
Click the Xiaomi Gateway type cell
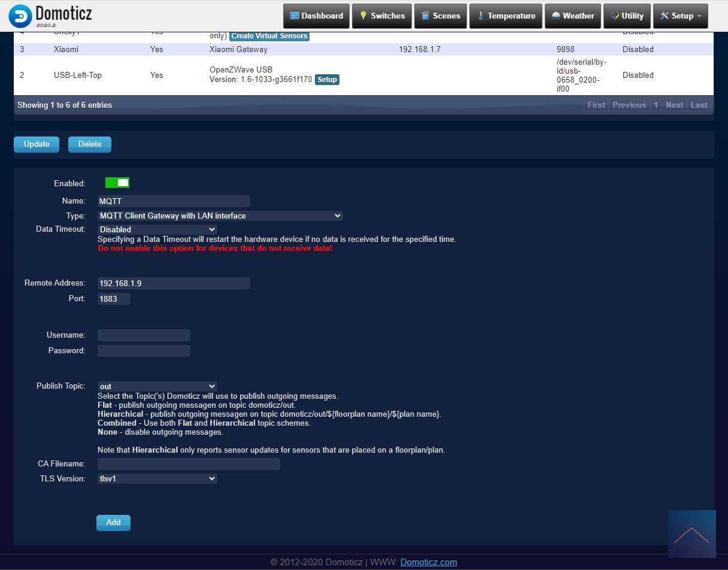(x=238, y=49)
